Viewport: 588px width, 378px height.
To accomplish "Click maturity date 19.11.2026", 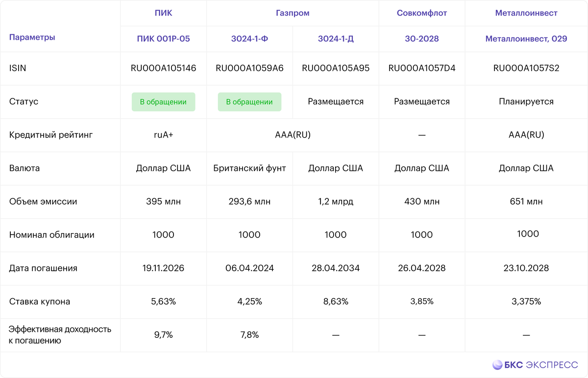I will tap(163, 268).
